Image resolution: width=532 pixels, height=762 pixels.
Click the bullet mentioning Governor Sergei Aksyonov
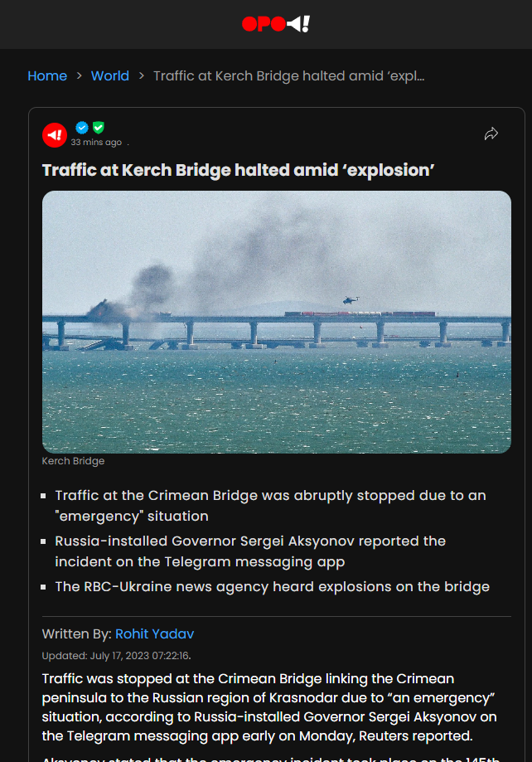click(250, 551)
